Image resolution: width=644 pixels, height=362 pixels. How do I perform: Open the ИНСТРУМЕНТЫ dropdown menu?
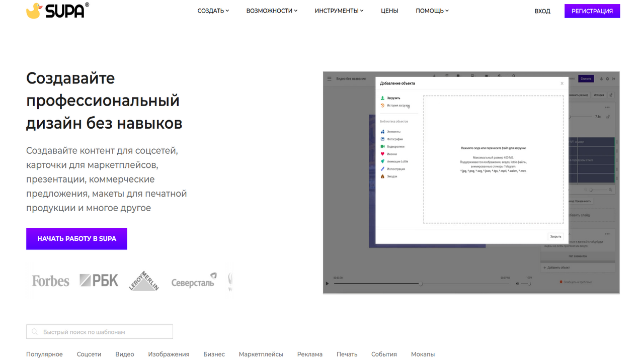click(338, 10)
